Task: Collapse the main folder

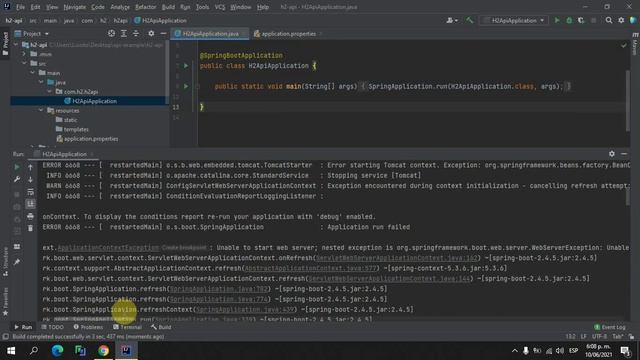Action: pyautogui.click(x=33, y=73)
